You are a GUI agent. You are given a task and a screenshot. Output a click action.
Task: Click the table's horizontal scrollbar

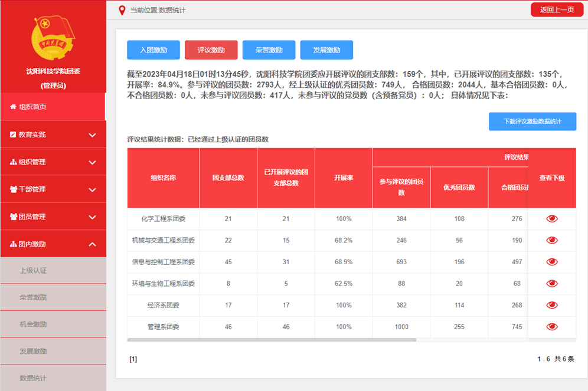(x=272, y=340)
